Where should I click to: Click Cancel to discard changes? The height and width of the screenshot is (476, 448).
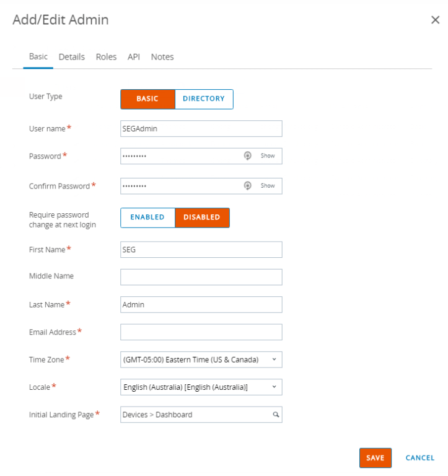point(420,458)
